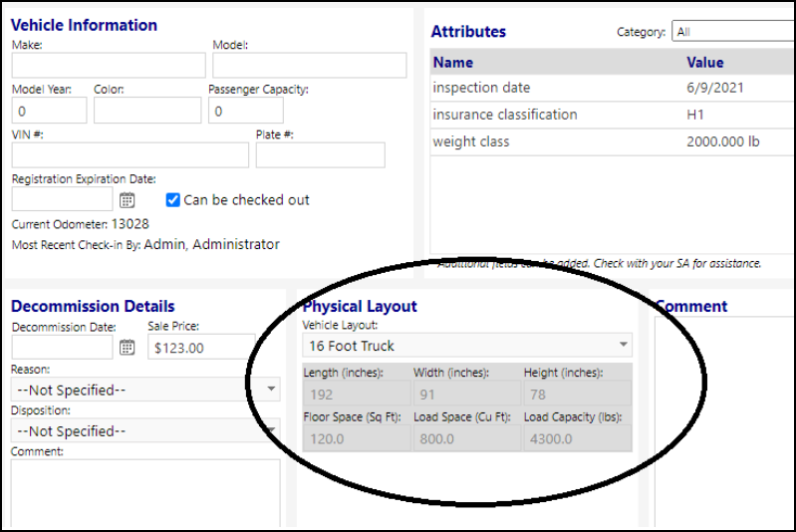Open the Attributes Category dropdown
796x532 pixels.
(733, 32)
